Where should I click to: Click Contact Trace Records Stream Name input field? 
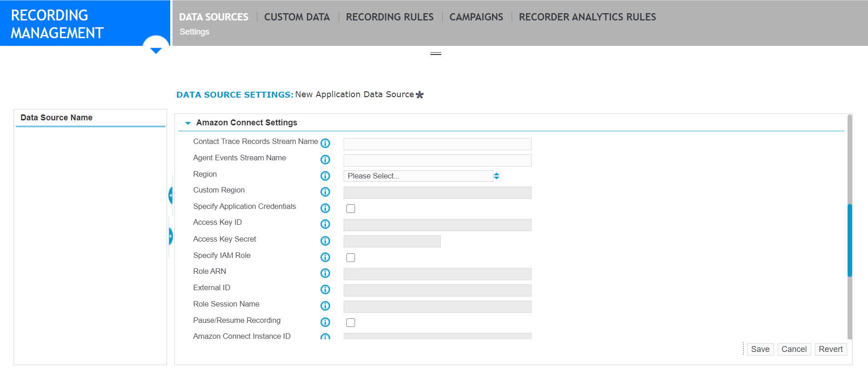click(437, 144)
